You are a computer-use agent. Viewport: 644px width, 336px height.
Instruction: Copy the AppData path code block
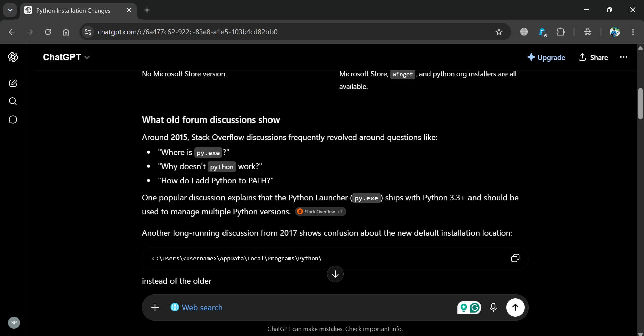pos(515,258)
